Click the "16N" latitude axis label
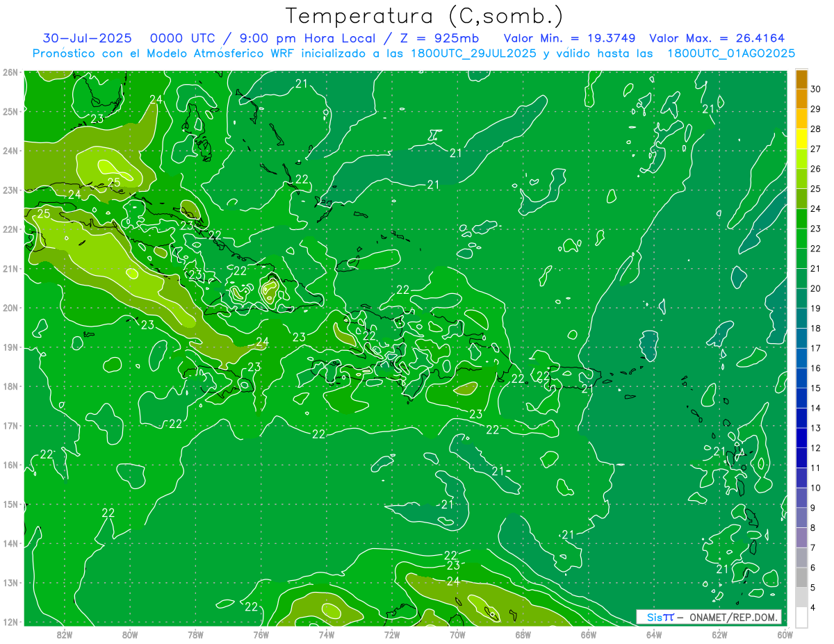The image size is (834, 644). (x=10, y=465)
